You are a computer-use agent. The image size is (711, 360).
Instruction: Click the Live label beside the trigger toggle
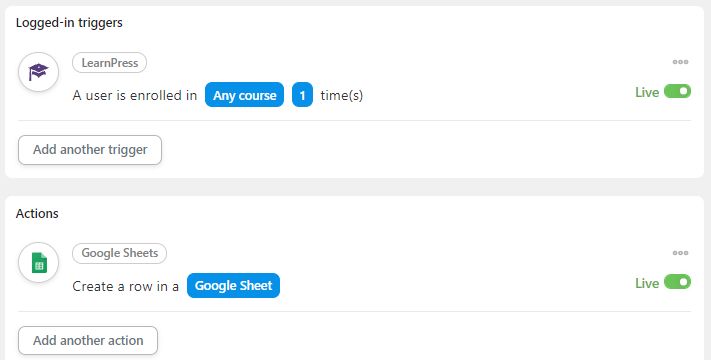[647, 92]
